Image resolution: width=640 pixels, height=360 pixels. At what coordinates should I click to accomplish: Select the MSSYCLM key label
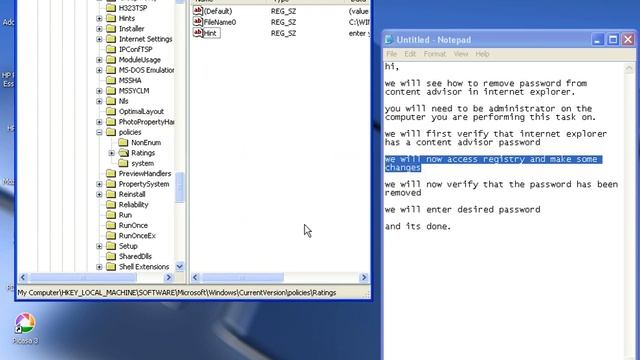click(134, 91)
